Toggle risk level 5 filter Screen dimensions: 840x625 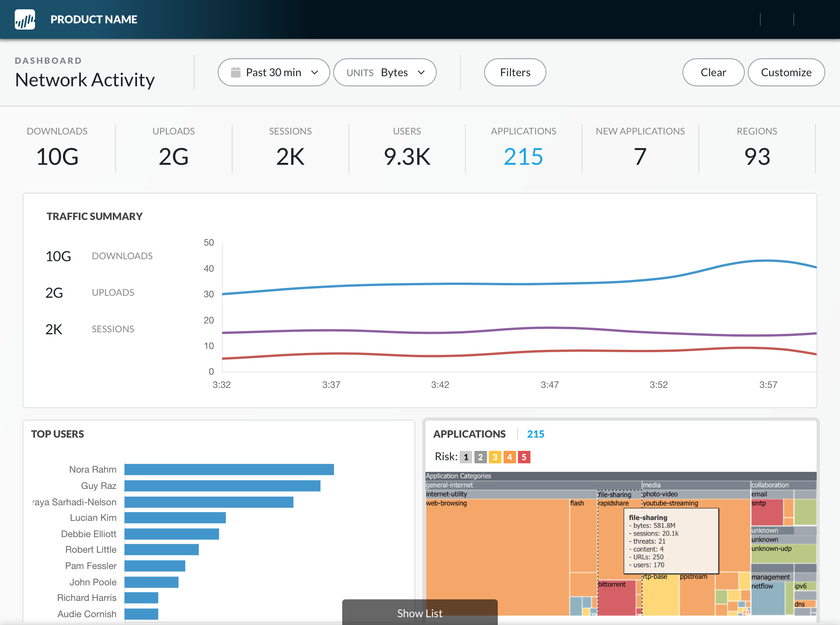[x=524, y=457]
